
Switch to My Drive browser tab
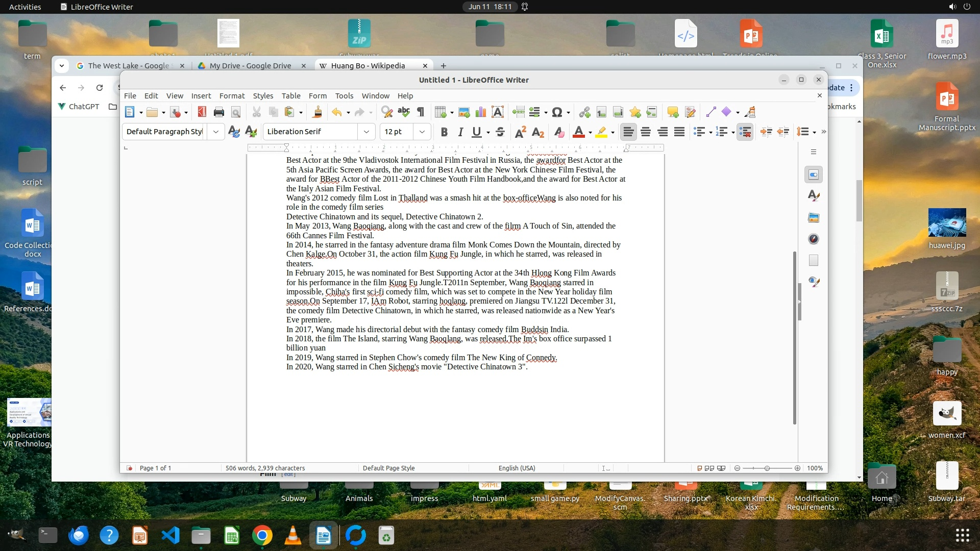[250, 66]
